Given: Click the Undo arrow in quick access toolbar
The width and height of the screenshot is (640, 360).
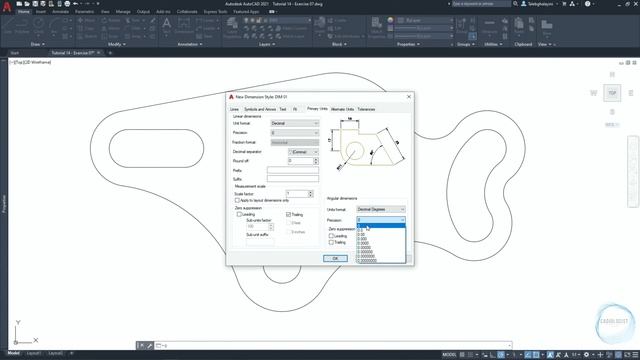Looking at the screenshot, I should 76,4.
